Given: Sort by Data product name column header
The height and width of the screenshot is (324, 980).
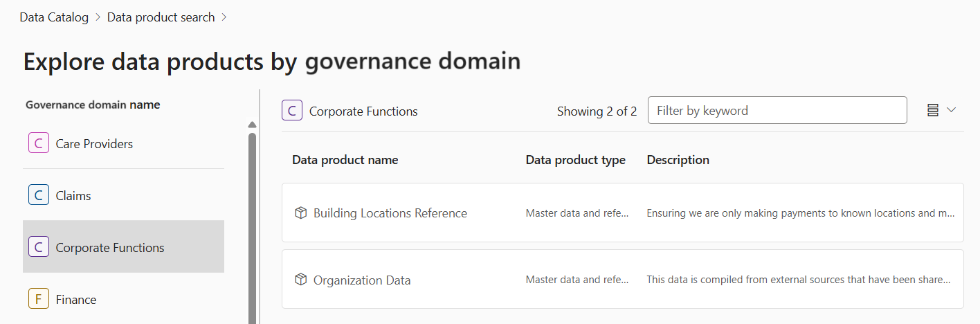Looking at the screenshot, I should (x=345, y=160).
